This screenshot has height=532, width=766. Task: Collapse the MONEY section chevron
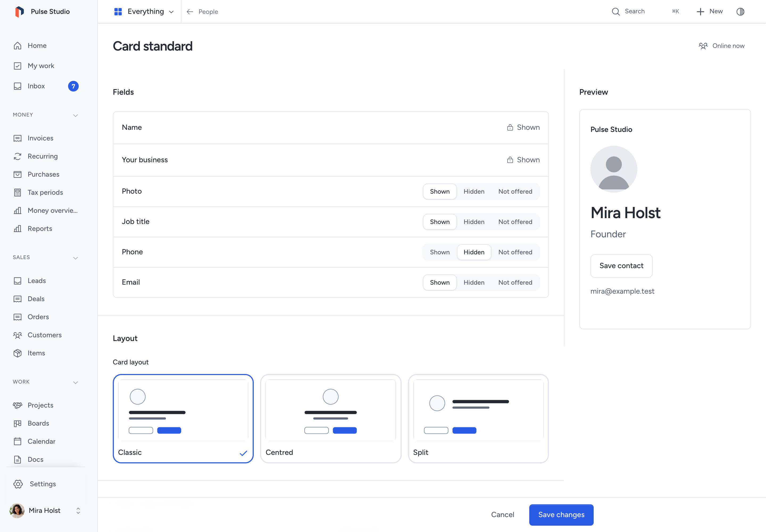pyautogui.click(x=76, y=115)
